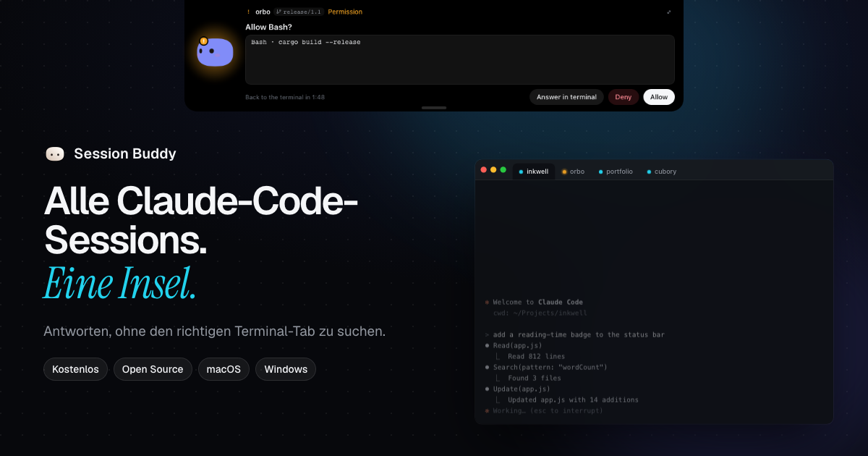The height and width of the screenshot is (456, 868).
Task: Click 'Read 812 lines' output
Action: [x=536, y=356]
